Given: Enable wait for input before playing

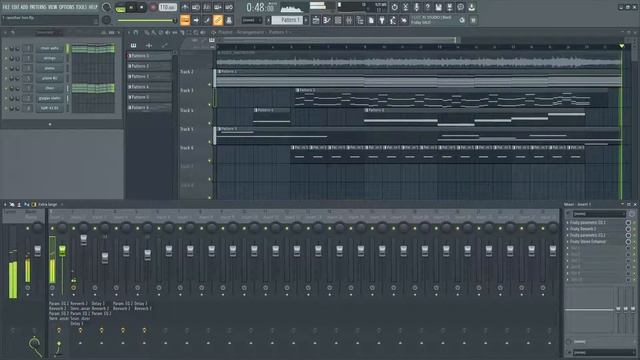Looking at the screenshot, I should (x=196, y=7).
